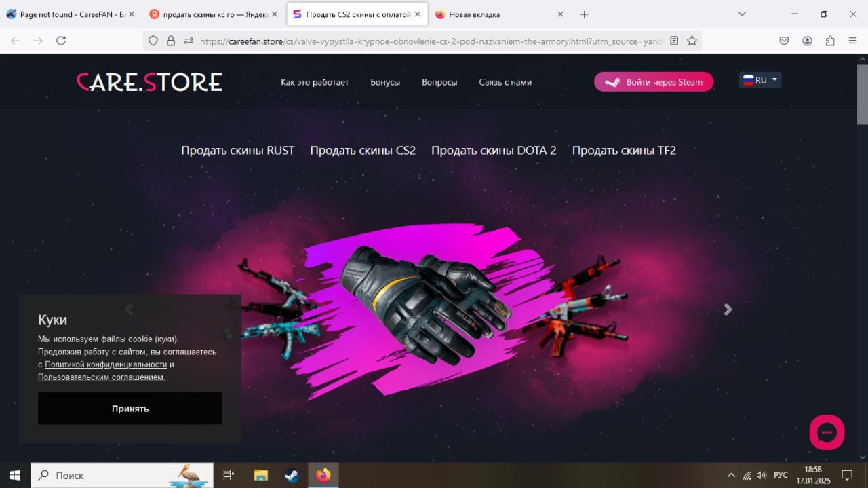Open Task View on the taskbar
The width and height of the screenshot is (868, 488).
[229, 475]
